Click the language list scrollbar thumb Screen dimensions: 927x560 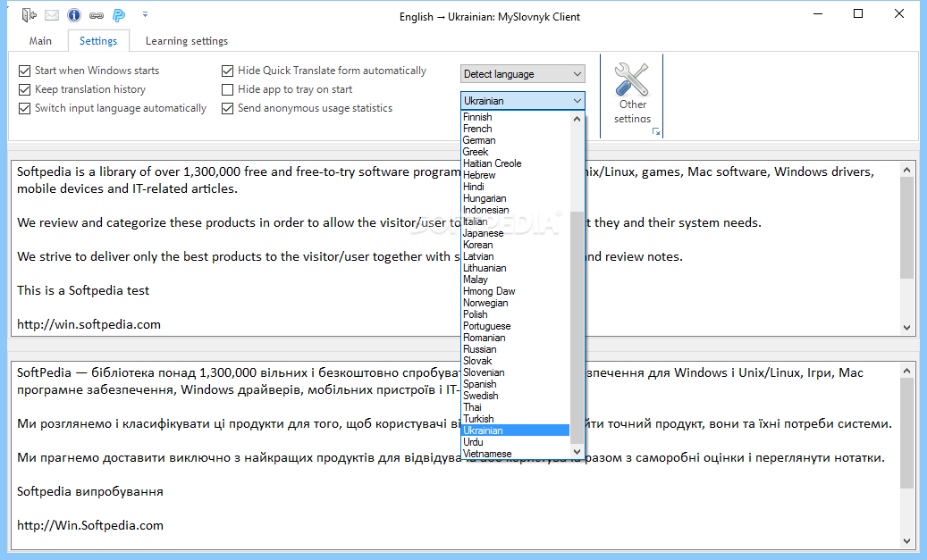coord(577,327)
